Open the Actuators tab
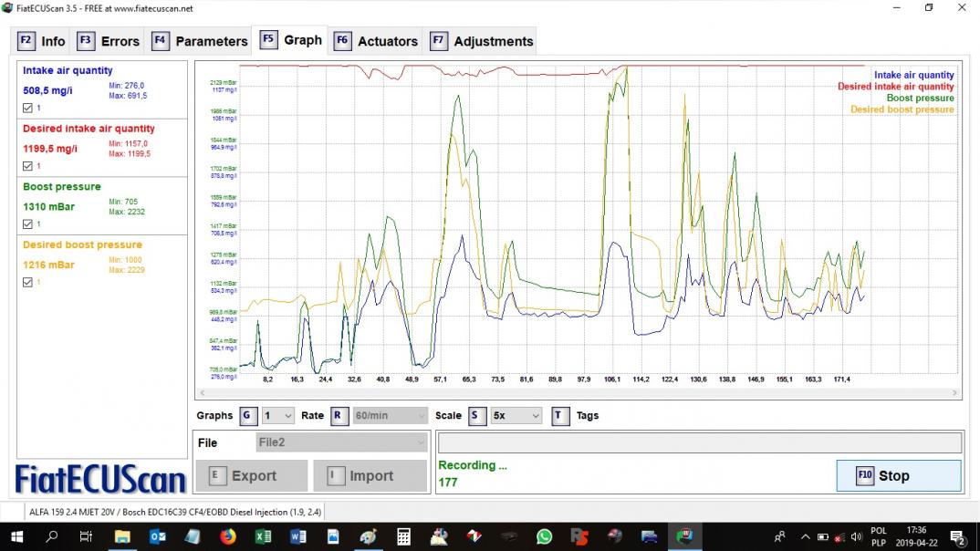Screen dimensions: 980x551 point(376,41)
